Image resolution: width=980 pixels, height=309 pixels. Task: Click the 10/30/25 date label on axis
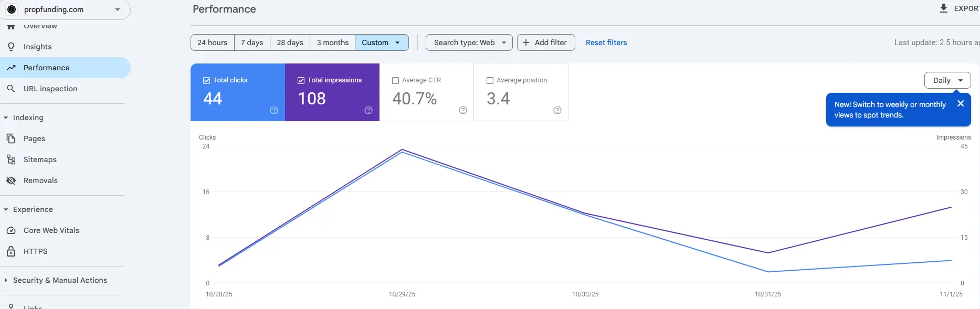tap(585, 294)
